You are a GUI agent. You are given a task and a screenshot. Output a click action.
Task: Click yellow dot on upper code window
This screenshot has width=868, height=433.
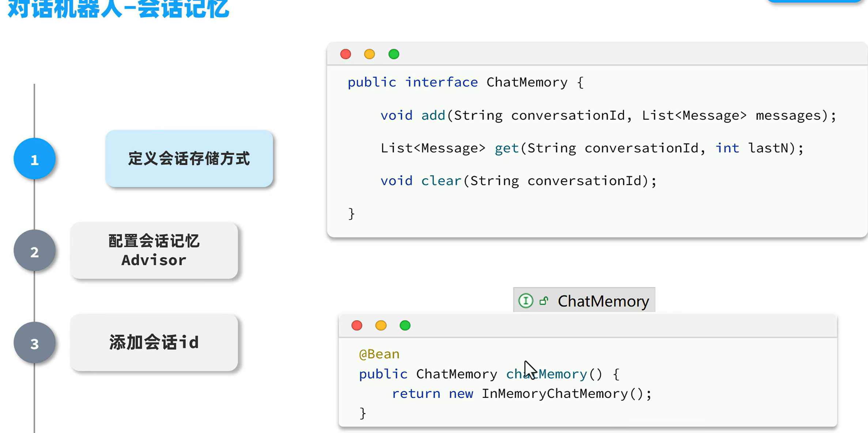coord(370,54)
